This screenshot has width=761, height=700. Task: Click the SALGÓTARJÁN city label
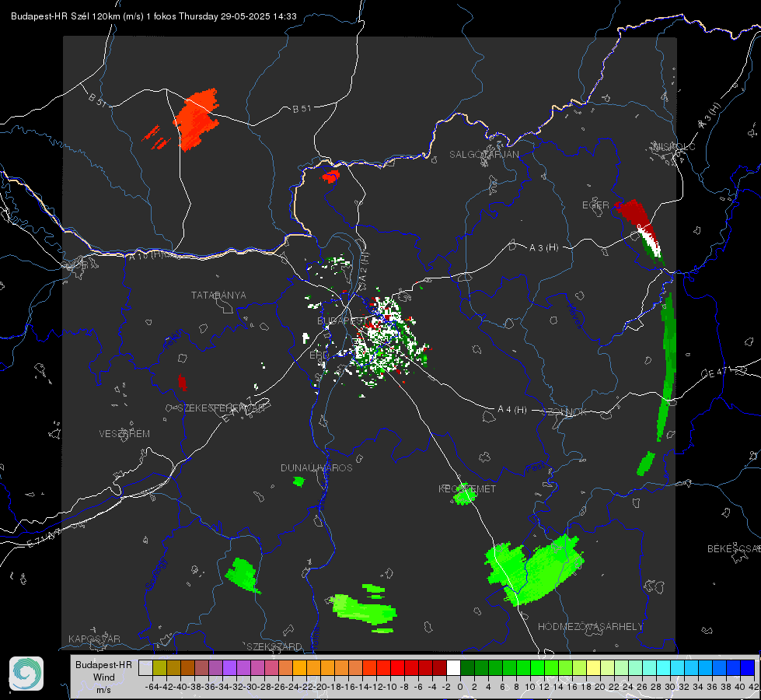click(483, 155)
